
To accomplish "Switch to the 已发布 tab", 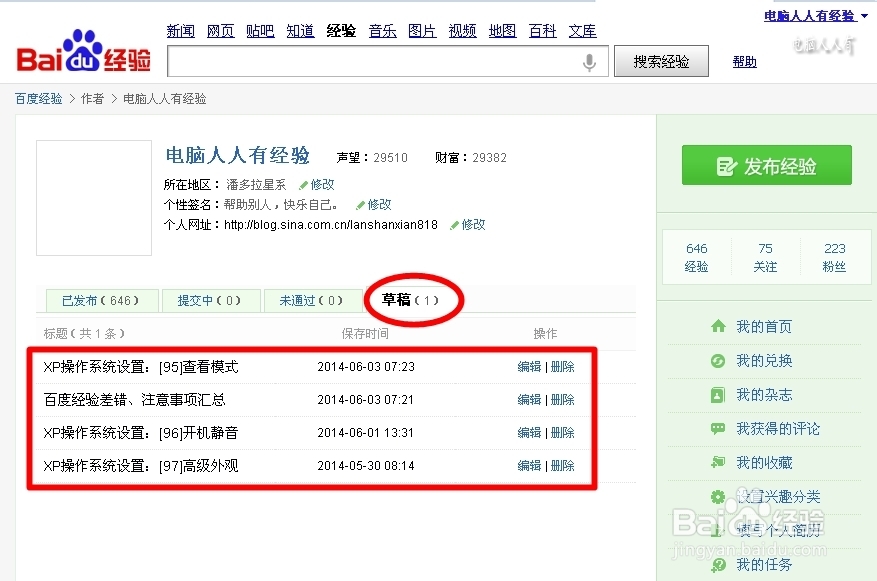I will pos(100,300).
